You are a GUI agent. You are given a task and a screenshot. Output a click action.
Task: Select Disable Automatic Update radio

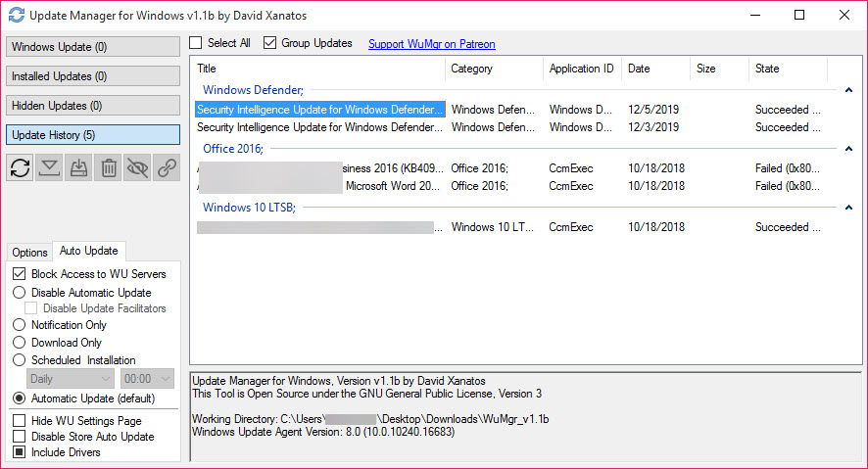point(20,292)
